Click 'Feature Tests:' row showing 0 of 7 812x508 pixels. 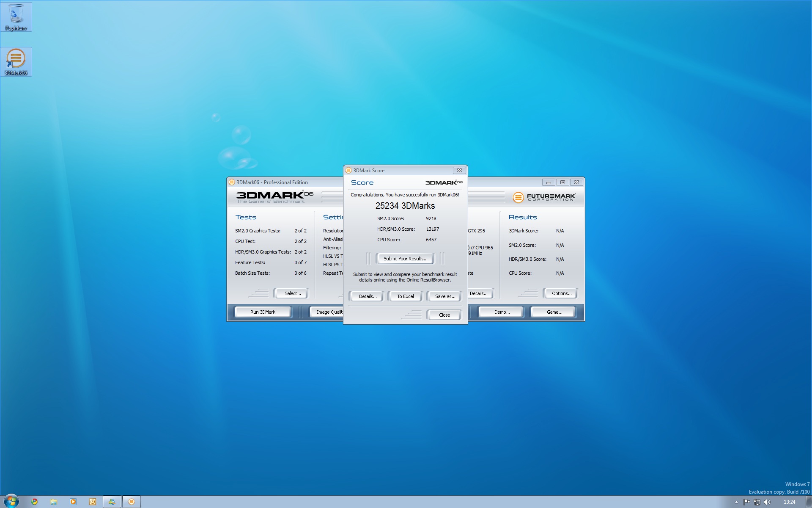coord(271,262)
